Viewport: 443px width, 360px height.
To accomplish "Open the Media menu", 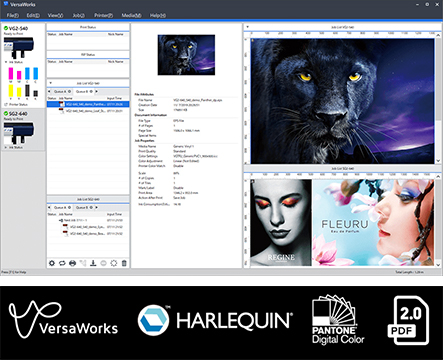I will point(131,15).
